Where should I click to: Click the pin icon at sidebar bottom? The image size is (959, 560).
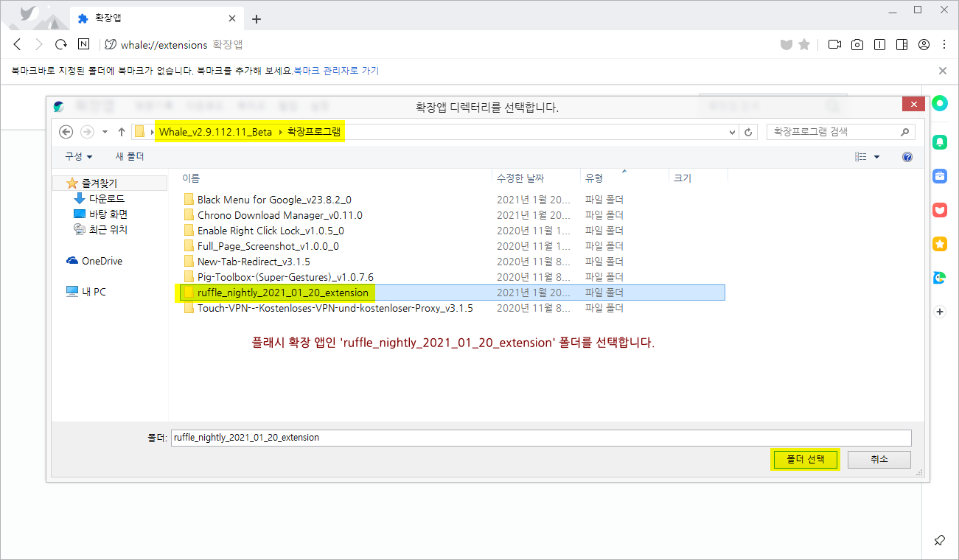tap(940, 540)
